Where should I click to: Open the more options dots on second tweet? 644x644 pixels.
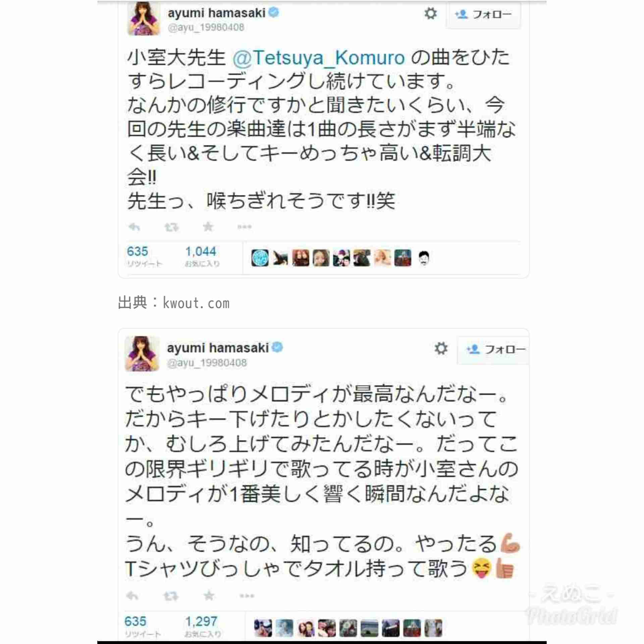point(247,596)
